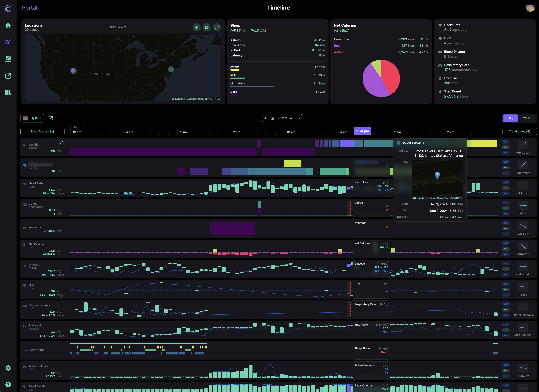Expand the Locations map to fullscreen
Image resolution: width=539 pixels, height=392 pixels.
tap(217, 27)
